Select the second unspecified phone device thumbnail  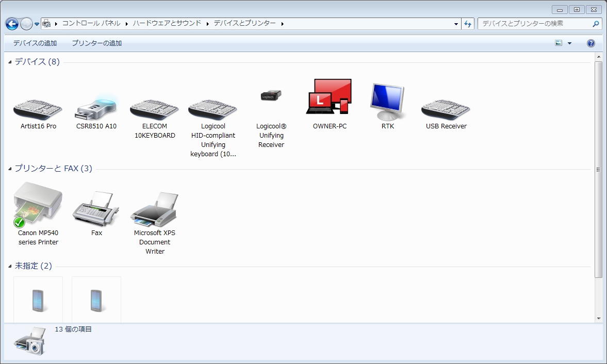coord(96,300)
